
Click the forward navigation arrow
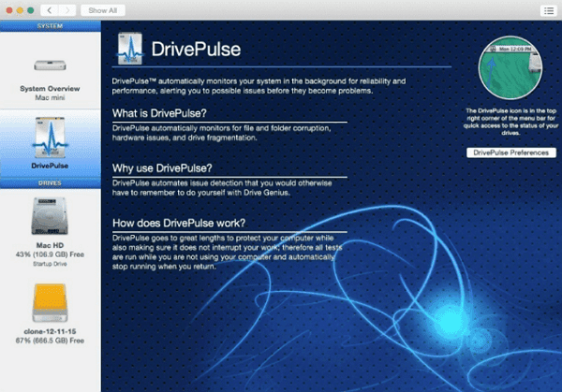[68, 10]
